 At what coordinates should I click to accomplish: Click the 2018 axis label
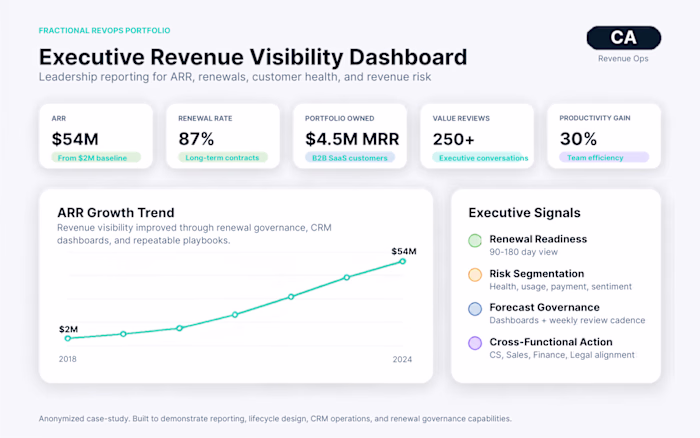coord(68,359)
